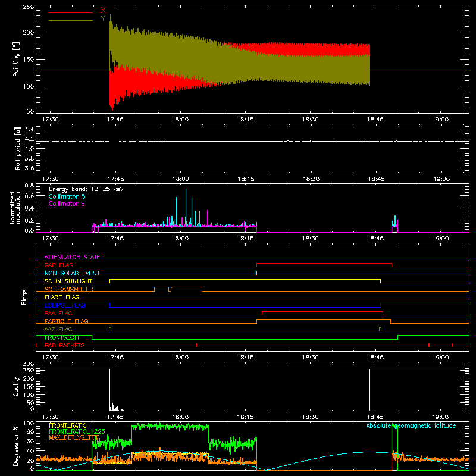The image size is (476, 476).
Task: Select the NON_SOLAR_EVENT flag label
Action: click(x=72, y=273)
